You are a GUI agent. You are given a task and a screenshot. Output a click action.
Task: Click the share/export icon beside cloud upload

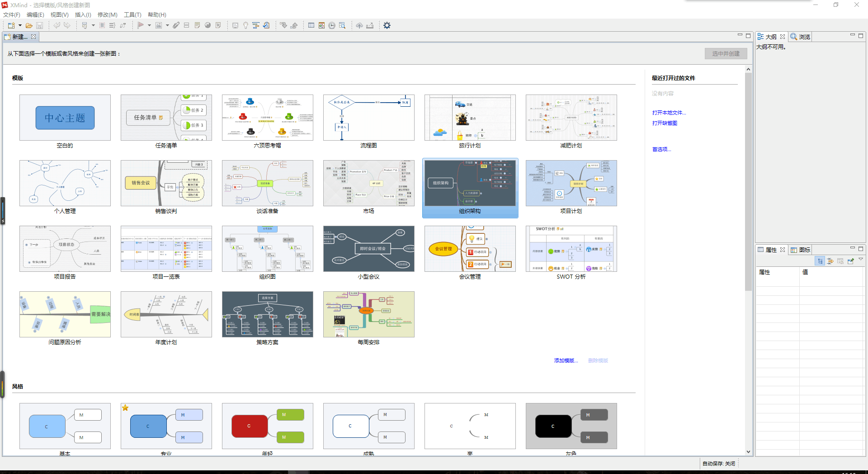coord(370,26)
